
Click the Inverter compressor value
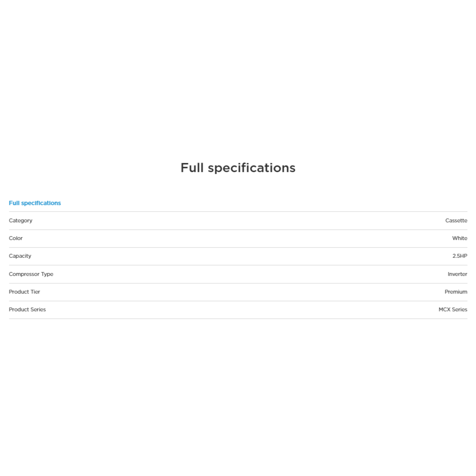point(457,274)
